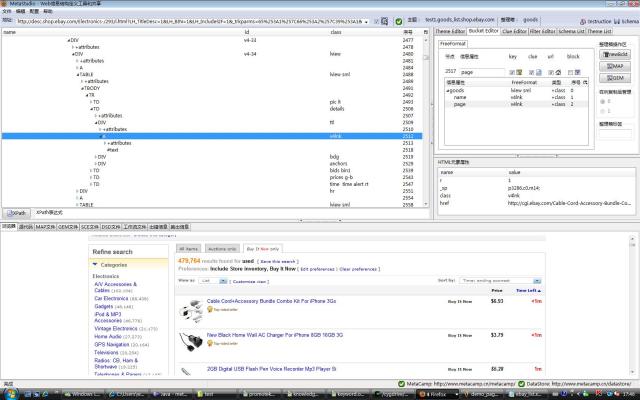Switch to the Theme Editor tab
The width and height of the screenshot is (640, 400).
[450, 31]
